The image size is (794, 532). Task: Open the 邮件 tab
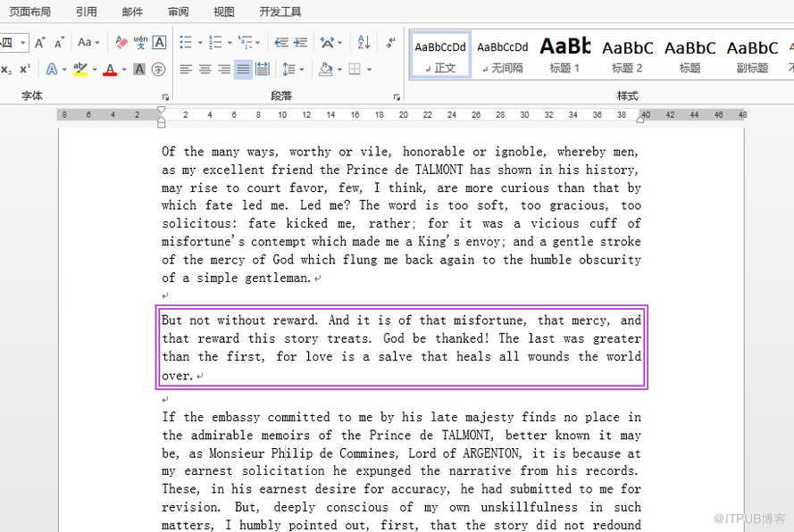132,12
